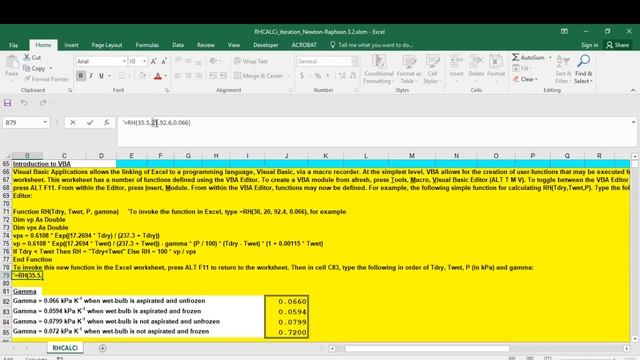Viewport: 640px width, 360px height.
Task: Open the font color dropdown arrow
Action: (x=166, y=76)
